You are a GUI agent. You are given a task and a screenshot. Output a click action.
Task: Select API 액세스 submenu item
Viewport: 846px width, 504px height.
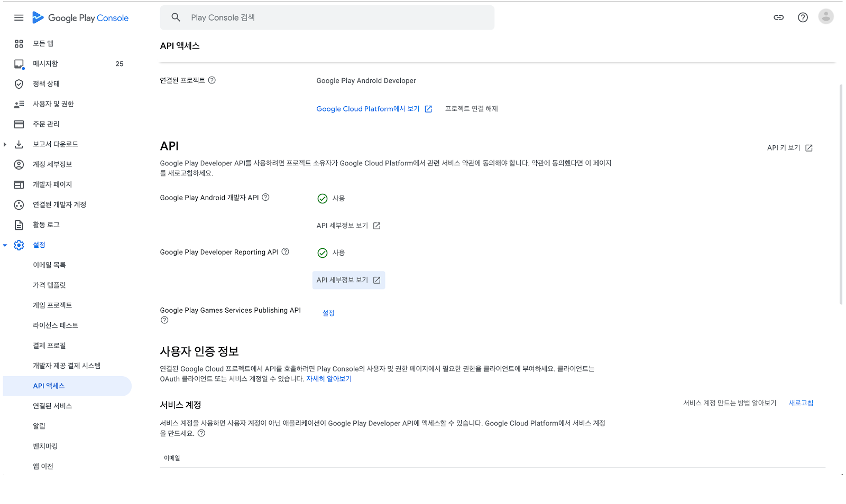coord(67,386)
